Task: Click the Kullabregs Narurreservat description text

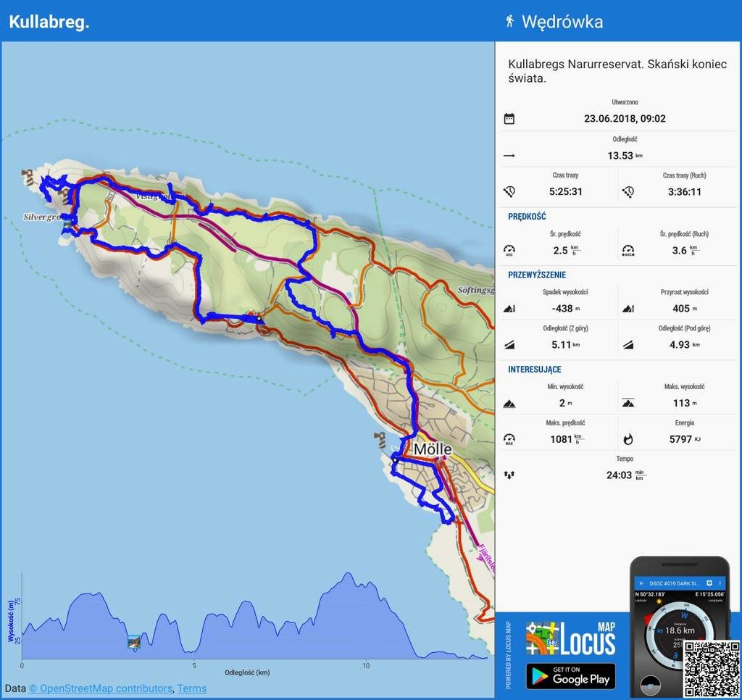Action: (x=617, y=71)
